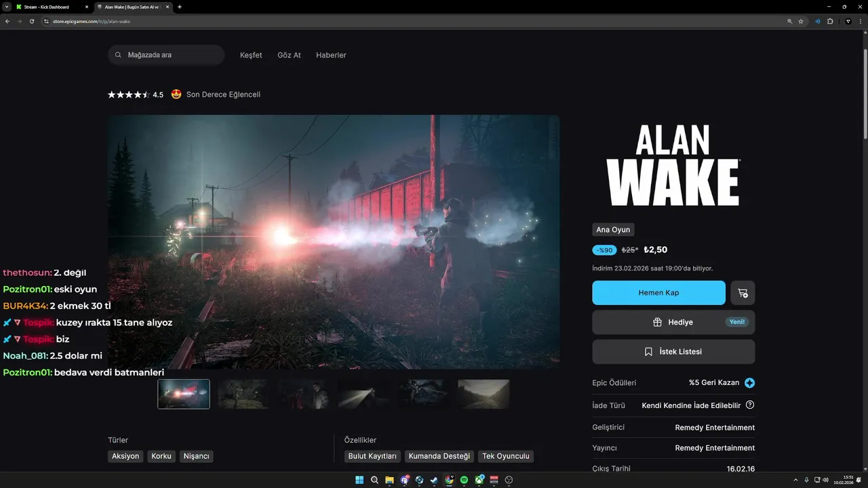This screenshot has height=488, width=868.
Task: Open Remedy Entertainment publisher link
Action: 715,448
